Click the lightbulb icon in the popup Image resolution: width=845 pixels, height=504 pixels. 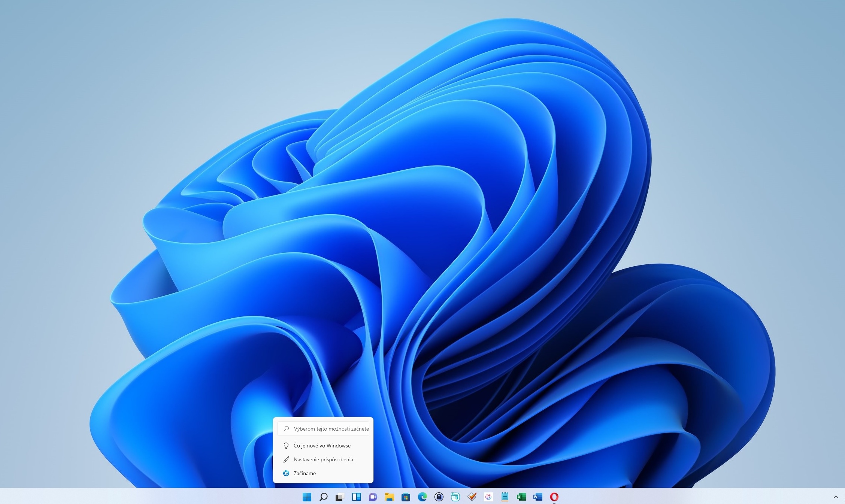coord(286,446)
